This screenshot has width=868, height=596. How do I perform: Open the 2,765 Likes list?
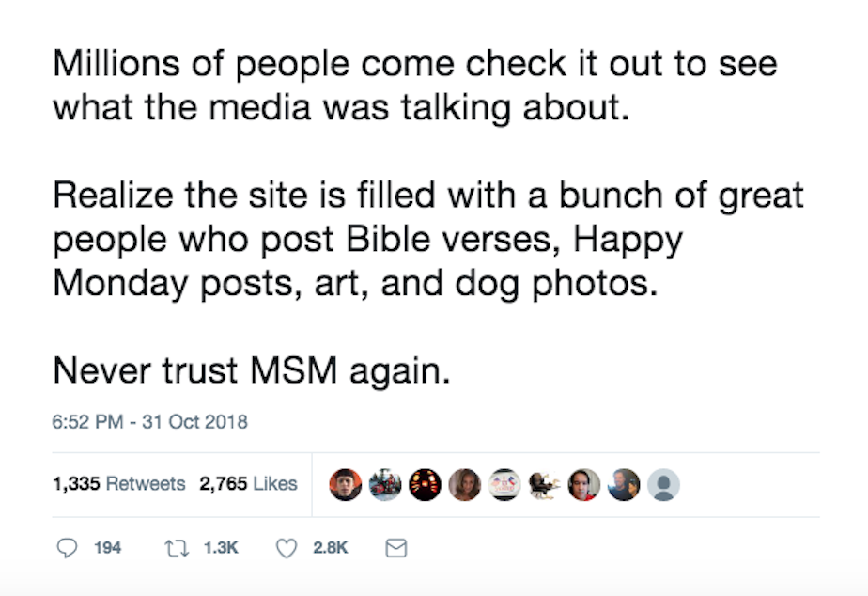[248, 484]
